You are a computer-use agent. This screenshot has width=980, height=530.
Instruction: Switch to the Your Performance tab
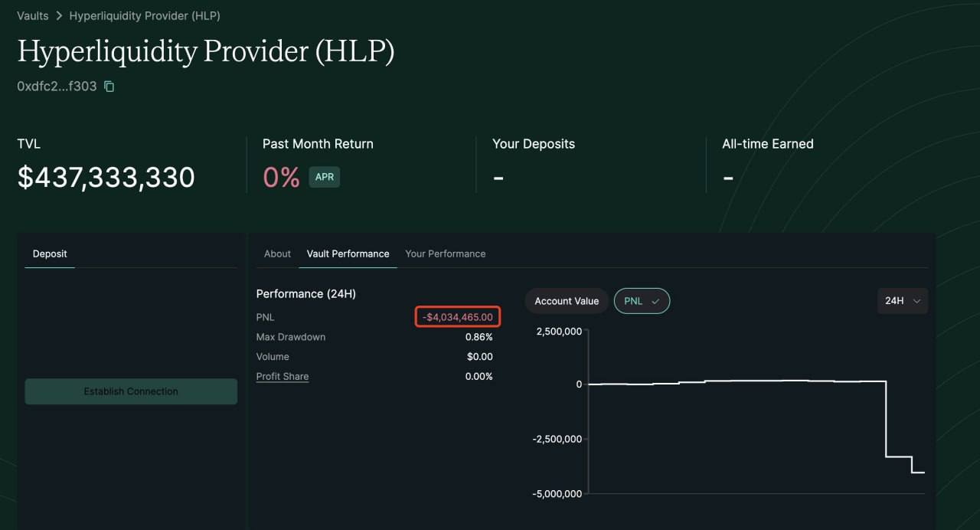pos(446,254)
